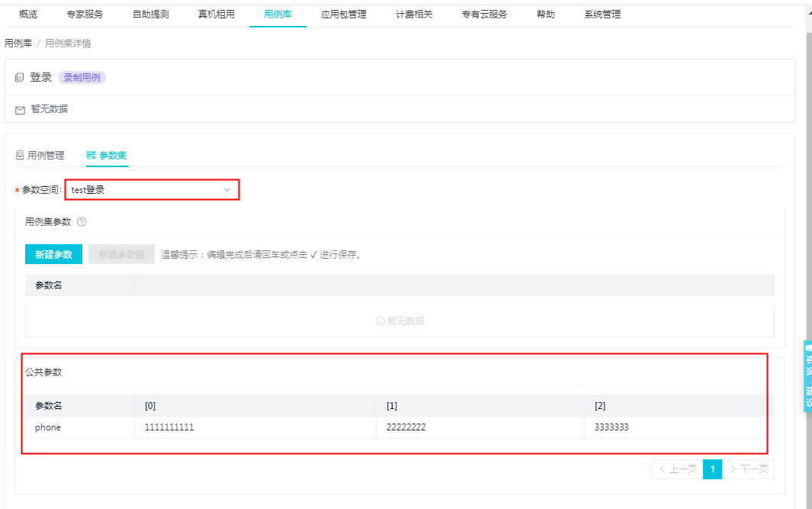
Task: Go to 下一页 in pagination
Action: click(748, 469)
